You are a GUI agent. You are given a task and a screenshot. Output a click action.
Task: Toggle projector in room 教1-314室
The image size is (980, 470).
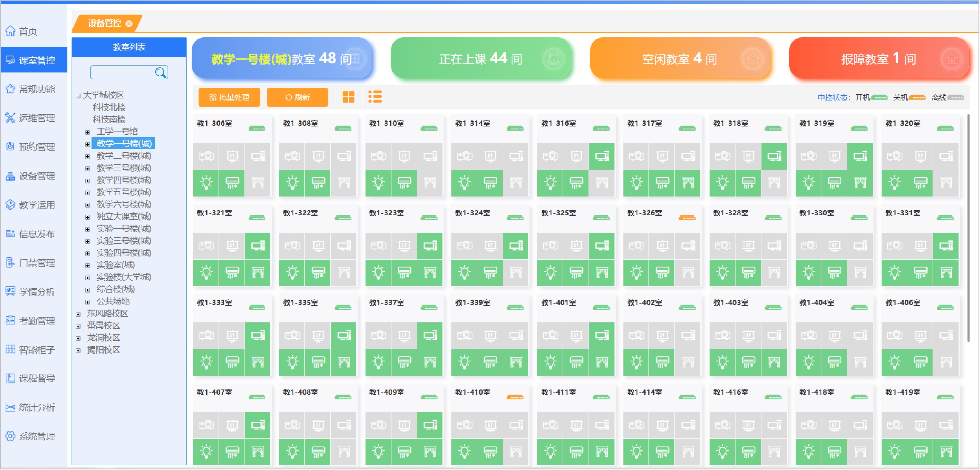pos(464,156)
